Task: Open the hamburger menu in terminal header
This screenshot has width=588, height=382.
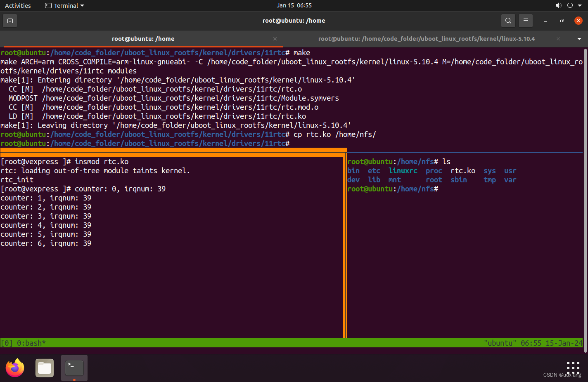Action: pos(525,21)
